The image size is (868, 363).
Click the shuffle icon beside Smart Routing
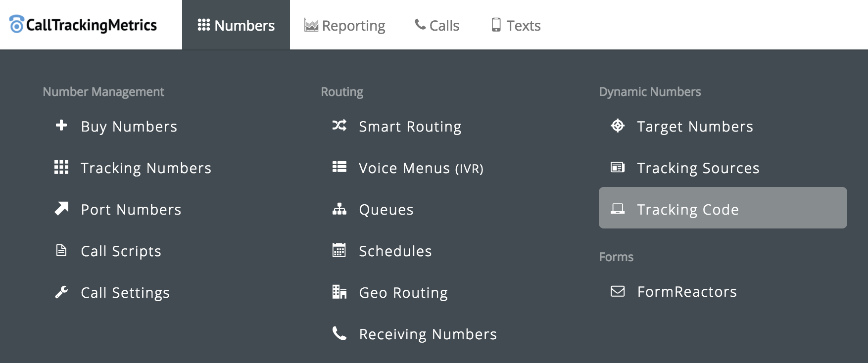coord(339,125)
